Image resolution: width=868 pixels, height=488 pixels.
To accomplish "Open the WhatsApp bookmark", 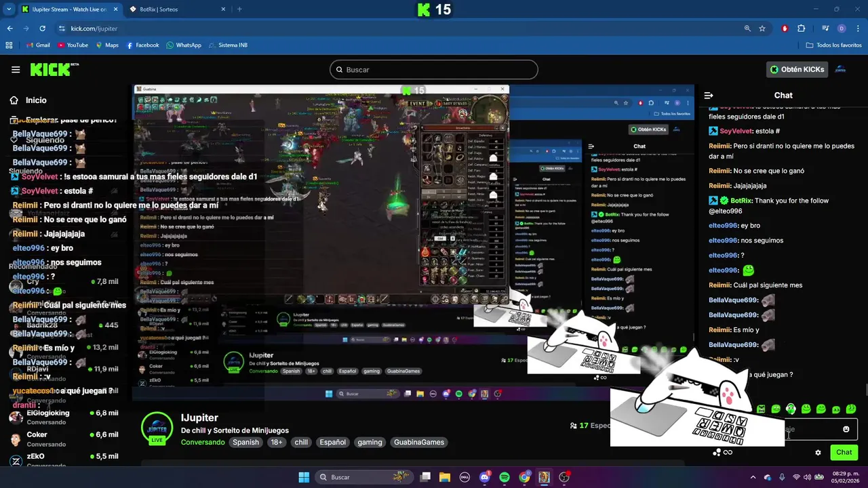I will [x=184, y=45].
